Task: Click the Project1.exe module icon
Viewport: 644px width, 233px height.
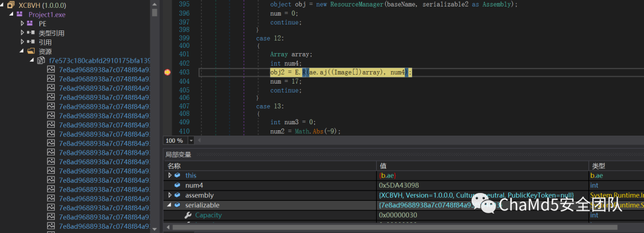Action: (19, 14)
